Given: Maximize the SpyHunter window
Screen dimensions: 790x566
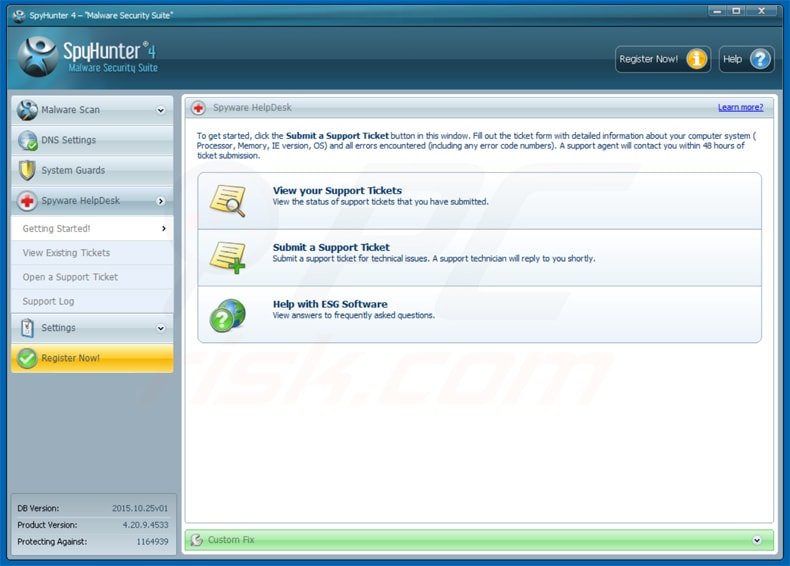Looking at the screenshot, I should tap(736, 11).
